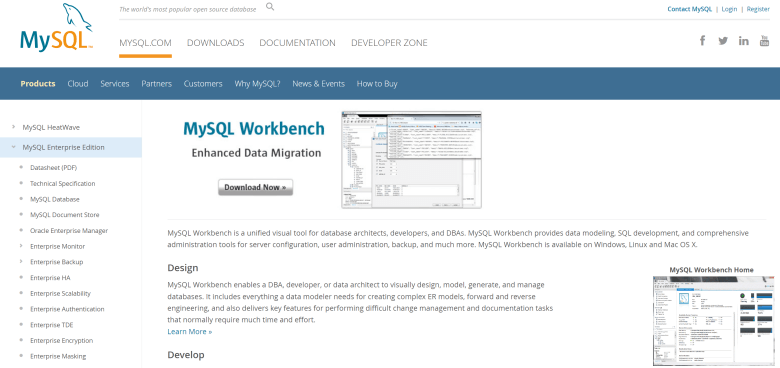This screenshot has width=780, height=368.
Task: Open the Enterprise Masking sidebar link
Action: [x=58, y=356]
